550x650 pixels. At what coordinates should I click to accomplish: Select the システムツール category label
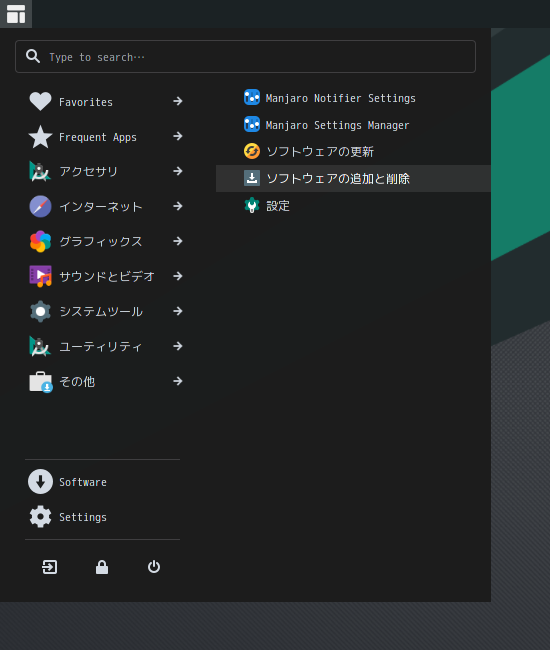click(x=101, y=311)
